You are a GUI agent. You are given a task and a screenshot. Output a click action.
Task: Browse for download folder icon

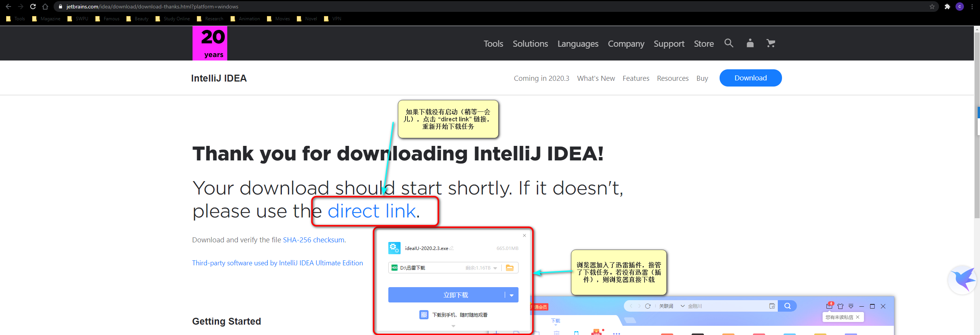(x=510, y=268)
